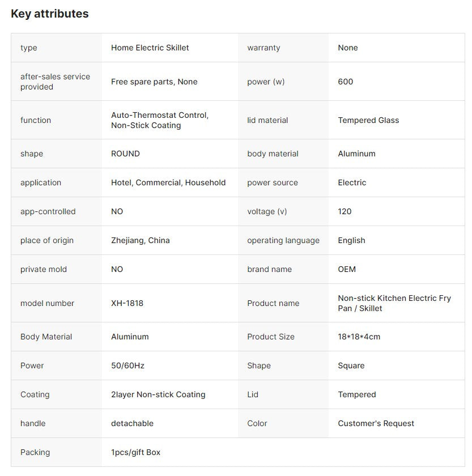Select the Auto-Thermostat Control function text
Viewport: 472px width, 476px height.
[160, 115]
